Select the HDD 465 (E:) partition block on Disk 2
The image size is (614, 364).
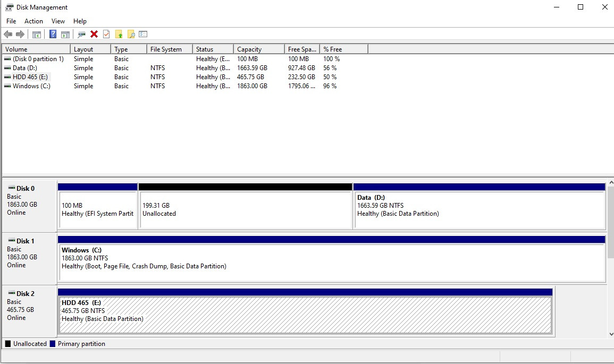pos(305,311)
